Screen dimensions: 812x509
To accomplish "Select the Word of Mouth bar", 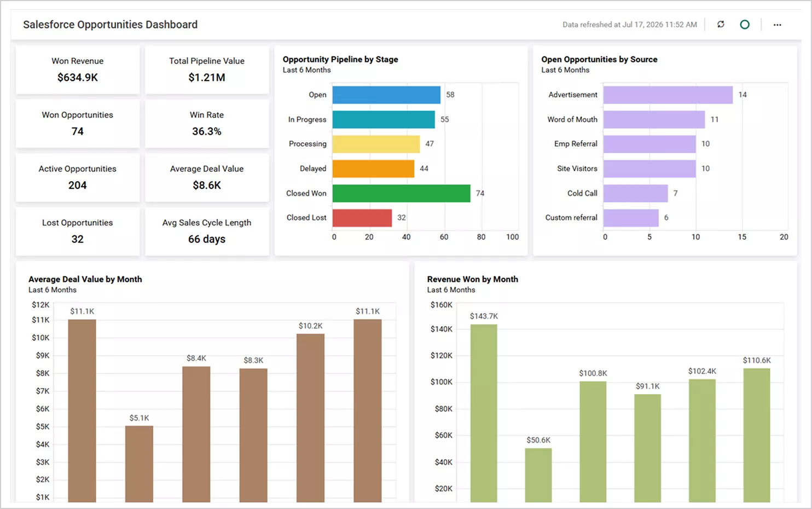I will (654, 119).
